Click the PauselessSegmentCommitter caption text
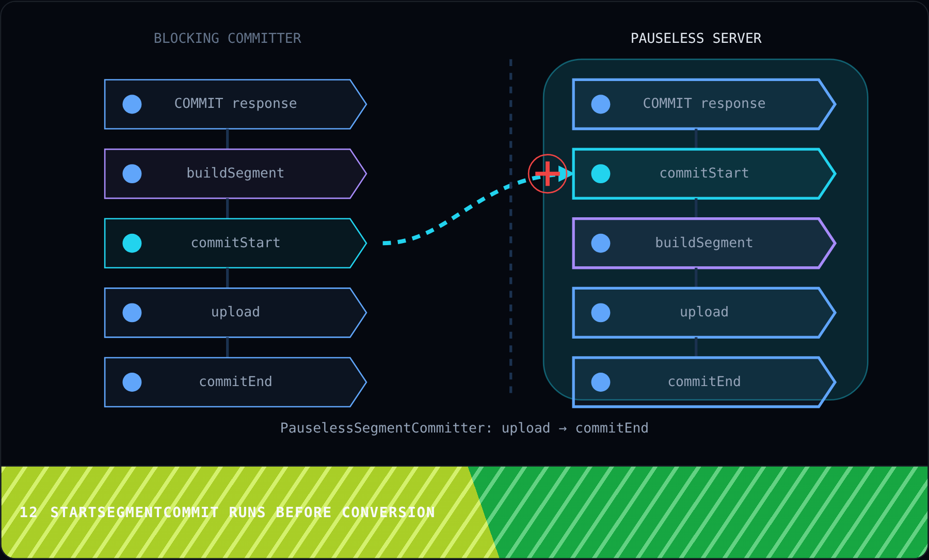 464,428
